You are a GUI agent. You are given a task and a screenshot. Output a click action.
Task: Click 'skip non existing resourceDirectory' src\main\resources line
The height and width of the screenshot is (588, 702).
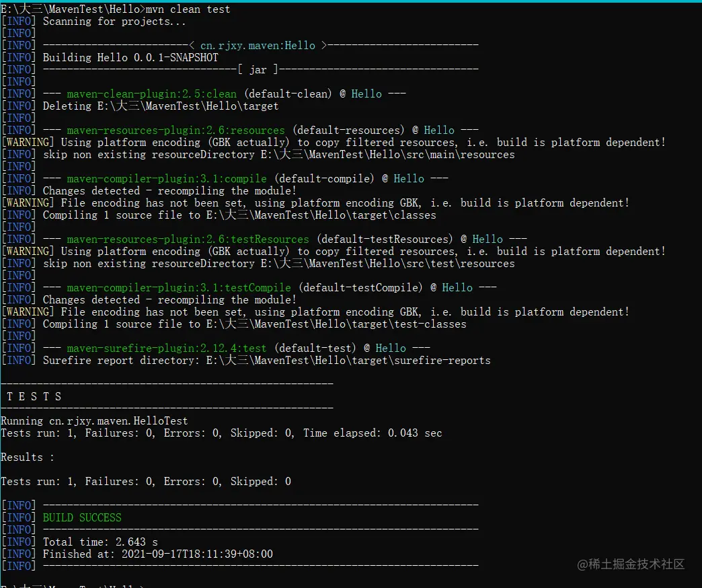tap(279, 155)
